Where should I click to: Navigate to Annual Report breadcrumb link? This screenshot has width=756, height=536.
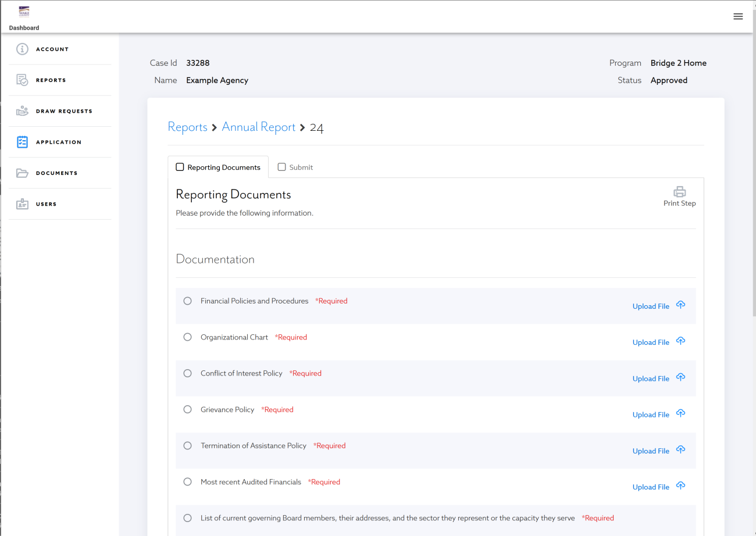(x=258, y=127)
